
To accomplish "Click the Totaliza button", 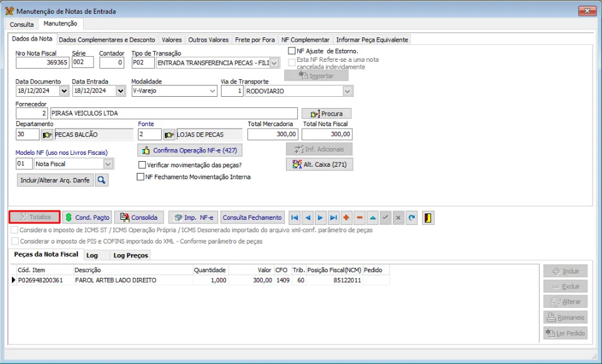I will point(35,217).
